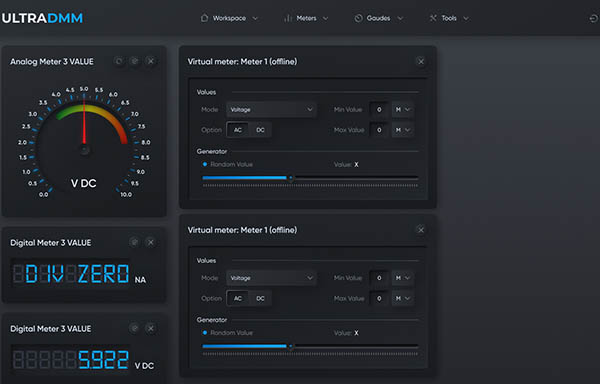Open Max Value unit dropdown, lower Virtual meter
Screen dimensions: 600x384
coord(403,298)
